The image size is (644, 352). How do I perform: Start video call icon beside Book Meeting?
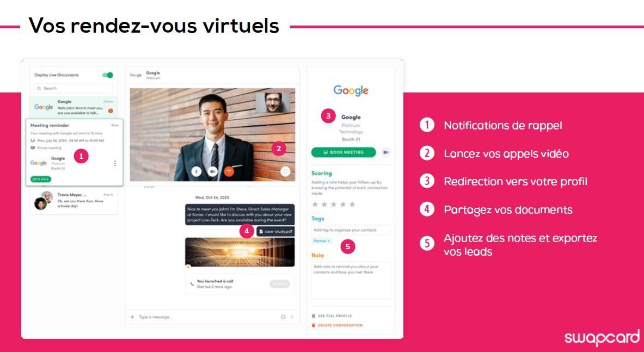click(385, 152)
